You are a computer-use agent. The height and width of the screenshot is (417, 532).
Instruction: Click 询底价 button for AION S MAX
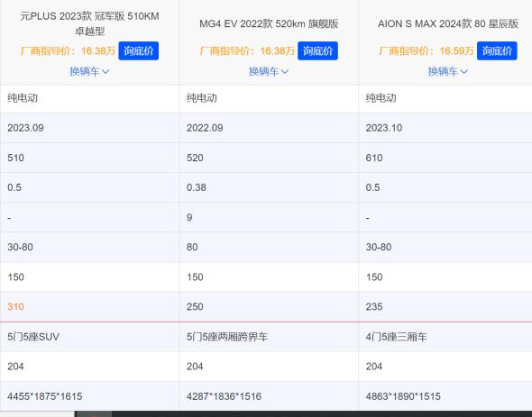coord(497,50)
